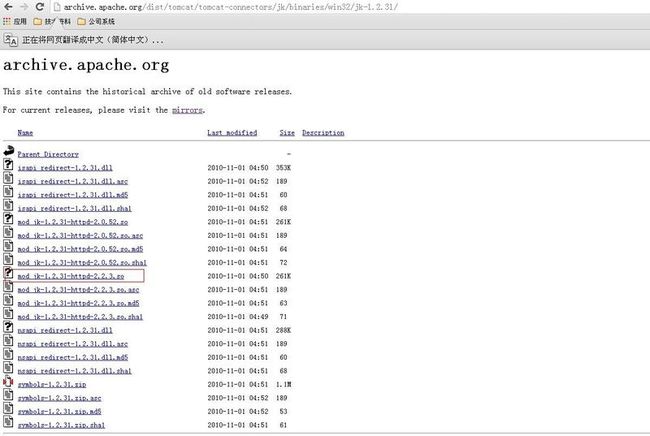The width and height of the screenshot is (650, 436).
Task: Click the icon beside mod_jk-1.2.31-httpd-2.2.3.so
Action: click(x=8, y=273)
